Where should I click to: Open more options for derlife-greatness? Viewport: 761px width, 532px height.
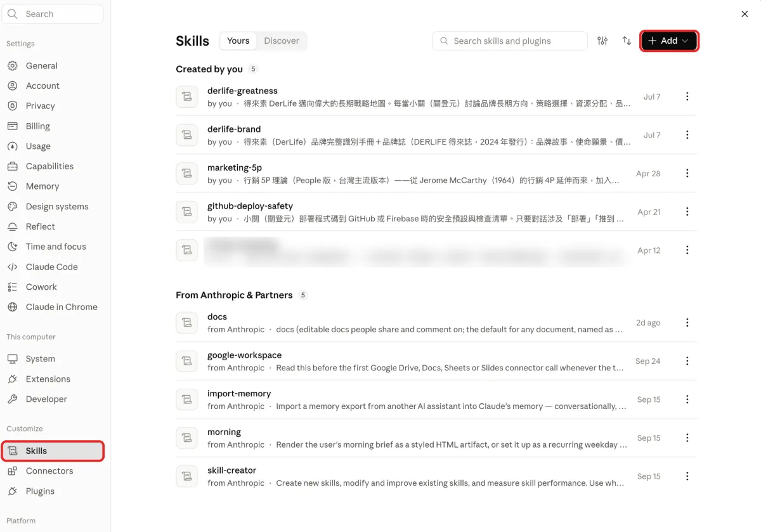click(x=687, y=96)
